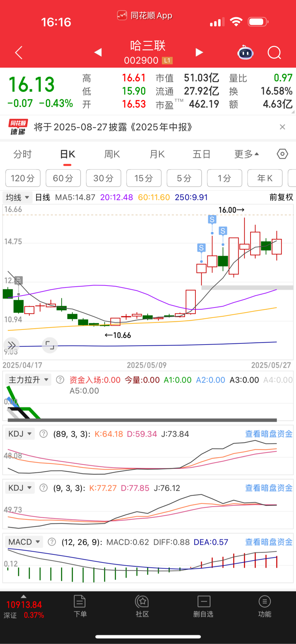The height and width of the screenshot is (644, 296).
Task: Tap the 量比 value 0.97
Action: [283, 78]
